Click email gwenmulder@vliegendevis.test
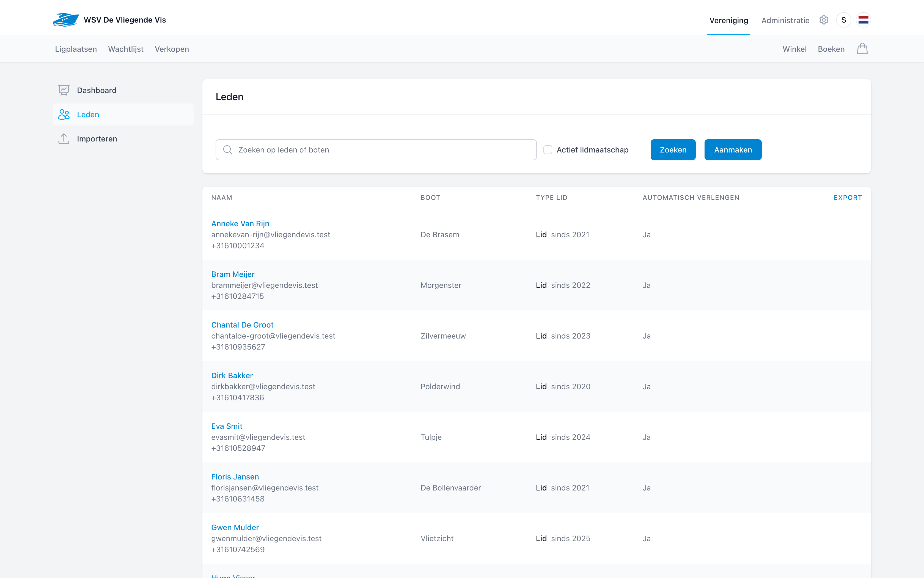This screenshot has height=578, width=924. [x=266, y=539]
